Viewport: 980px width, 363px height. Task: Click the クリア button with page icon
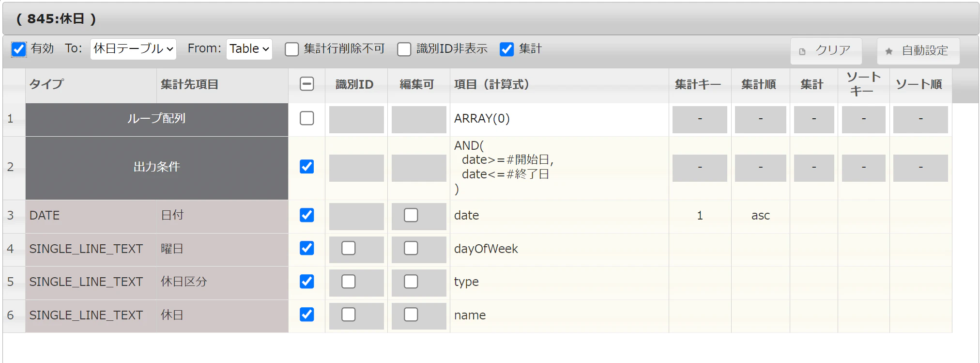826,50
